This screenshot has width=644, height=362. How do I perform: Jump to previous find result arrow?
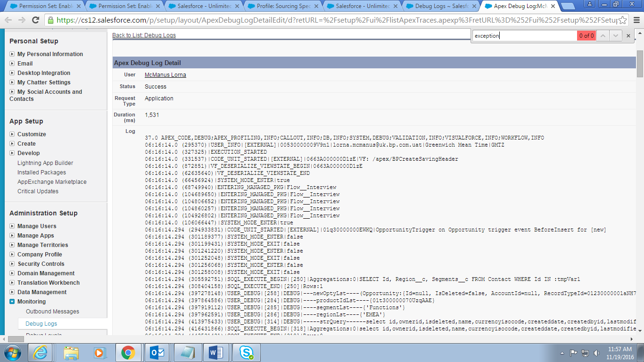click(603, 35)
